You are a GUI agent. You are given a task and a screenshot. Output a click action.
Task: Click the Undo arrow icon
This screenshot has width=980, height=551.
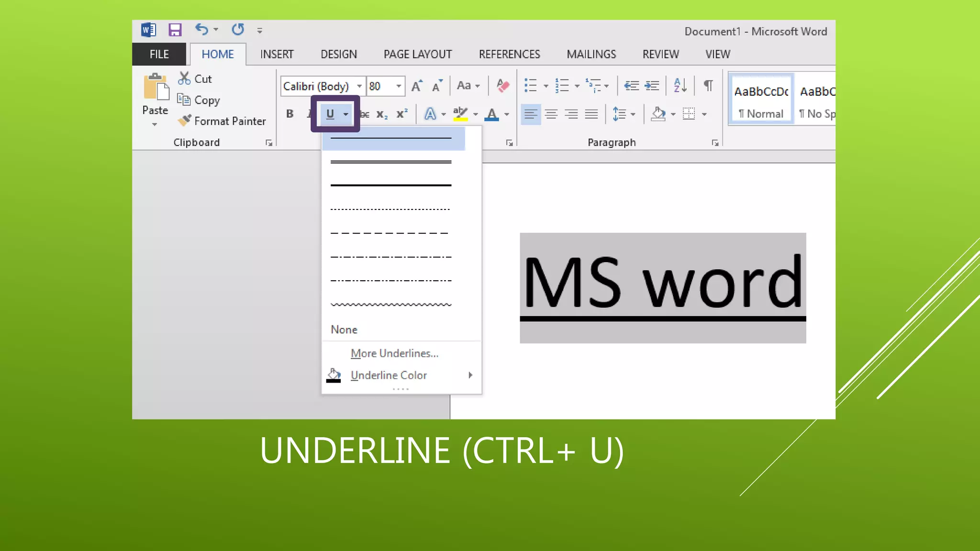pyautogui.click(x=201, y=30)
